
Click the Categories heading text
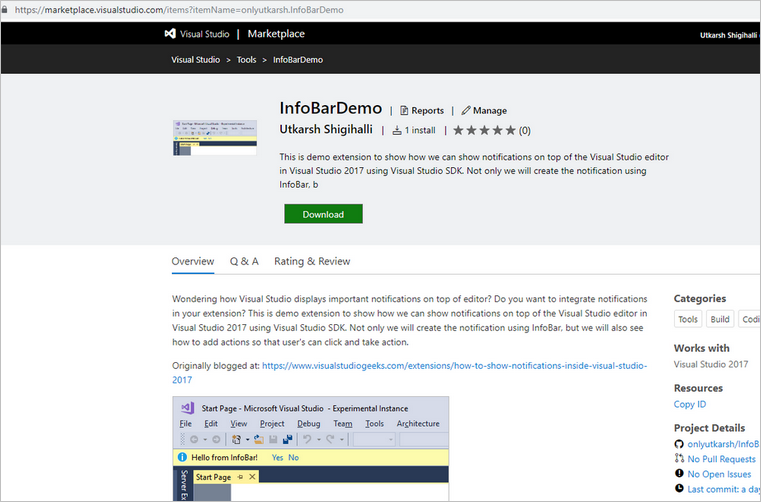pos(700,299)
